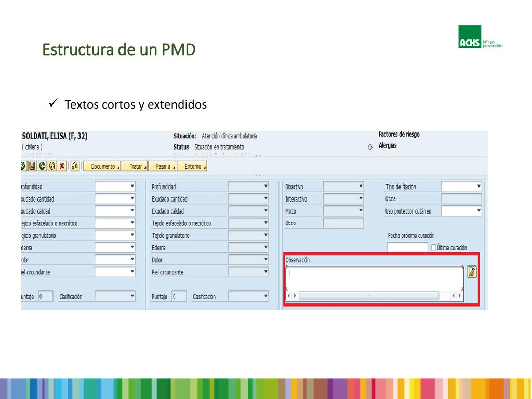
Task: Click the Alergias diamond icon
Action: tap(370, 147)
